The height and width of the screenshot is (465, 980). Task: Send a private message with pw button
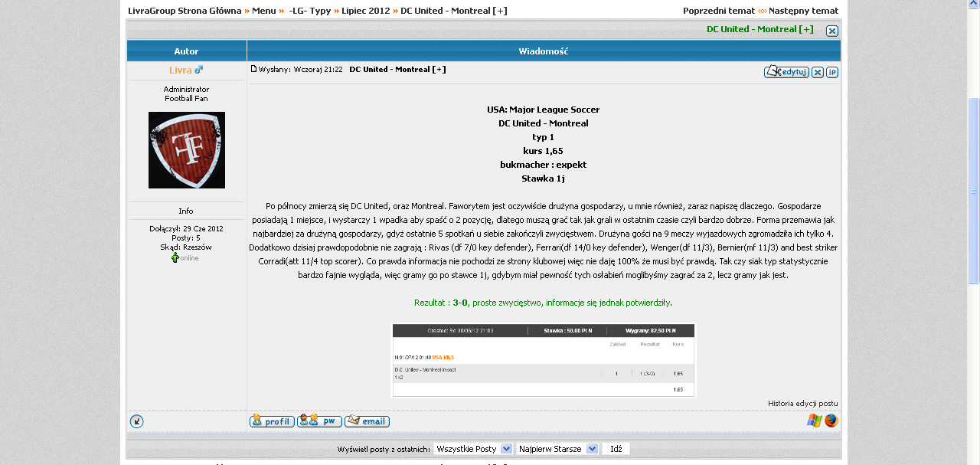[x=319, y=421]
